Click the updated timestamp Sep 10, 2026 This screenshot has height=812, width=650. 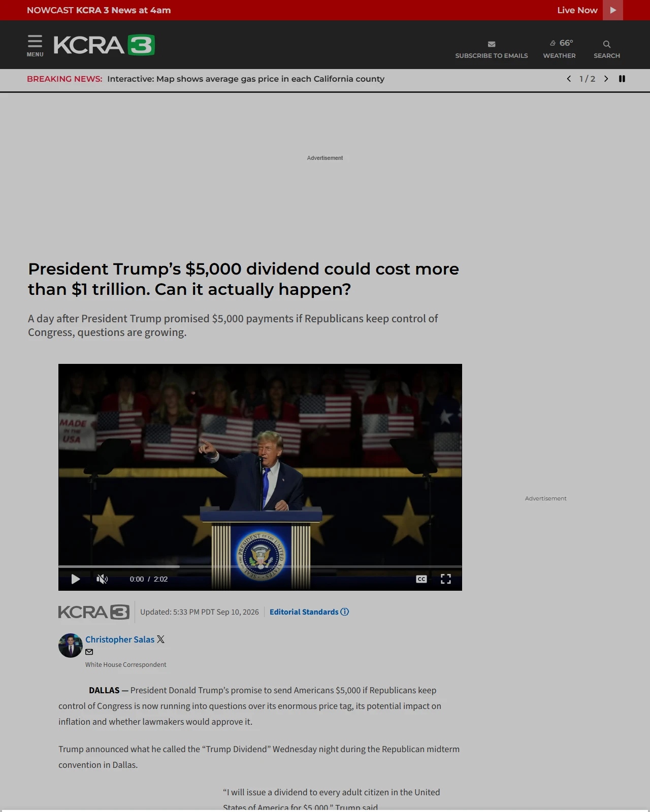click(x=200, y=612)
